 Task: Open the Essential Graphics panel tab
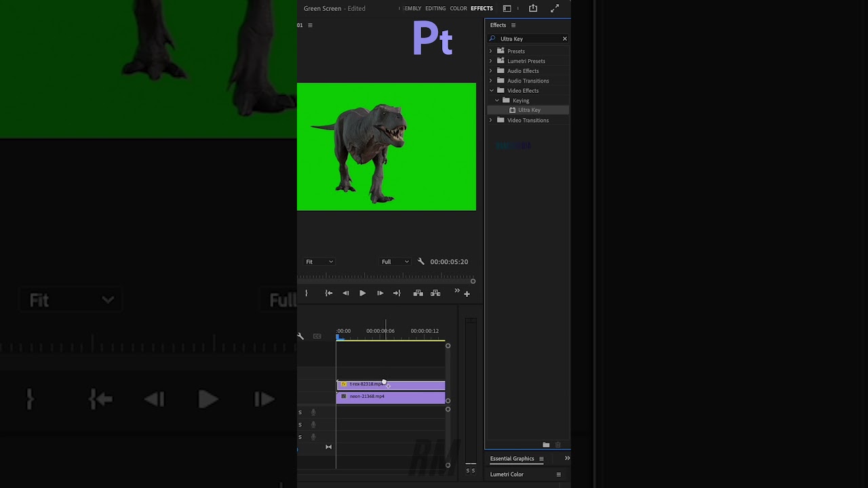[512, 458]
